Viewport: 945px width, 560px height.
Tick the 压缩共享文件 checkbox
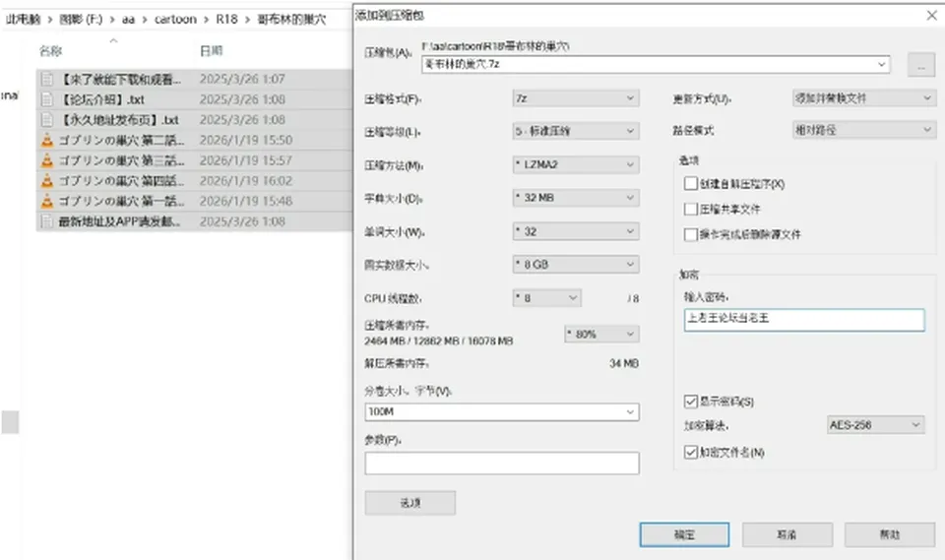(x=691, y=209)
